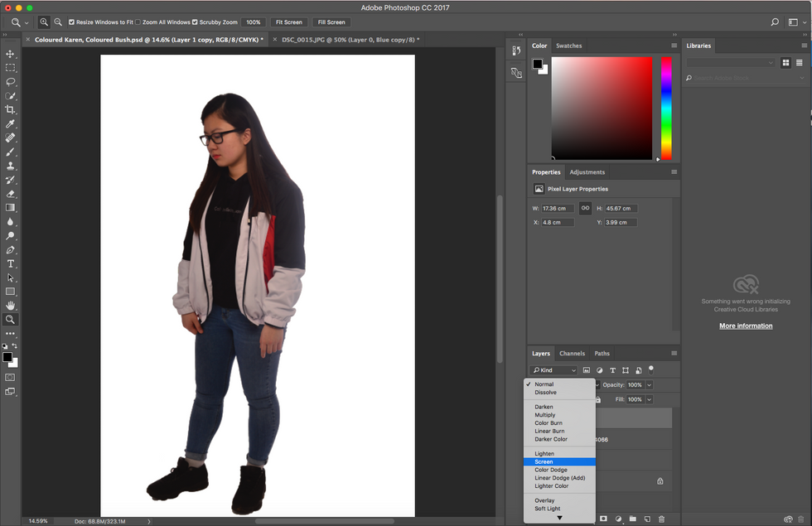Enable Zoom All Windows checkbox
Image resolution: width=812 pixels, height=526 pixels.
pos(138,22)
